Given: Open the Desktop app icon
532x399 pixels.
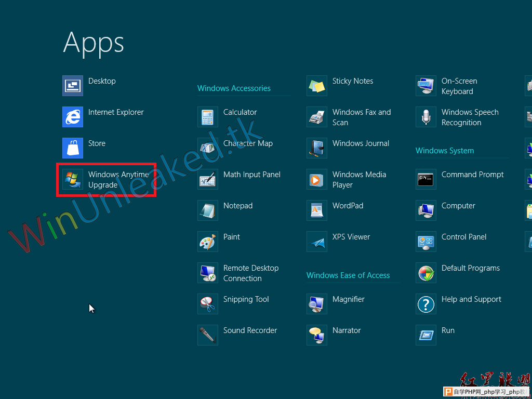Looking at the screenshot, I should [x=73, y=86].
